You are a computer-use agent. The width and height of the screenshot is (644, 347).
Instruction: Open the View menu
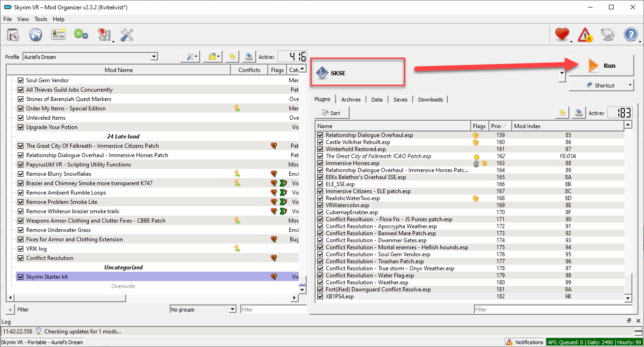[23, 19]
